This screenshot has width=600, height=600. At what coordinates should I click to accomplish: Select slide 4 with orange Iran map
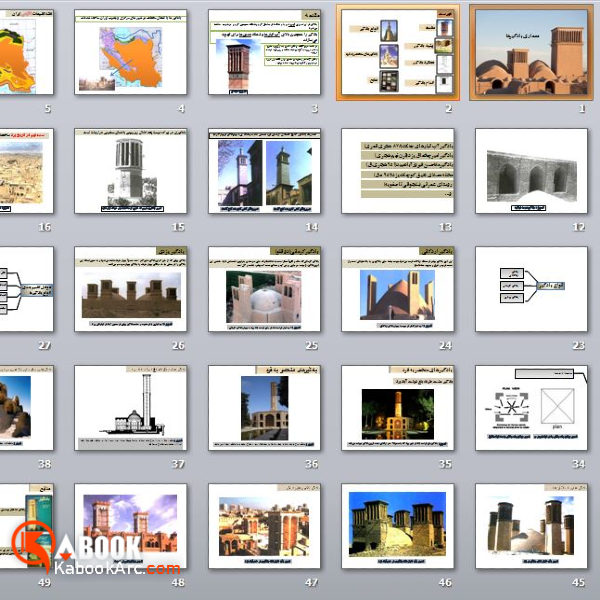click(x=130, y=52)
